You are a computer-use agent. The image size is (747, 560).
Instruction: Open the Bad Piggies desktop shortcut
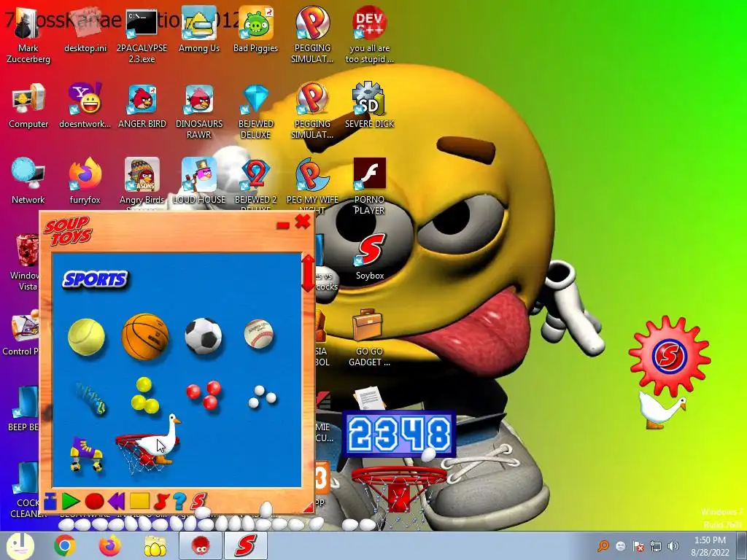click(256, 29)
